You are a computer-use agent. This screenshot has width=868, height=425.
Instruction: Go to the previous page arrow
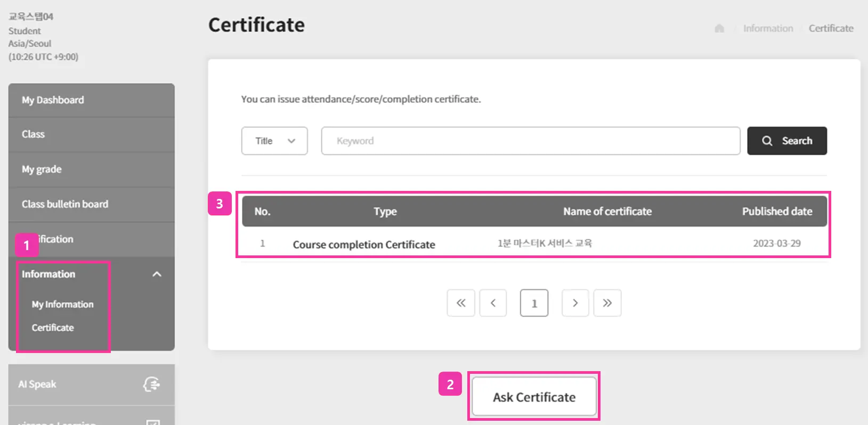(x=493, y=303)
